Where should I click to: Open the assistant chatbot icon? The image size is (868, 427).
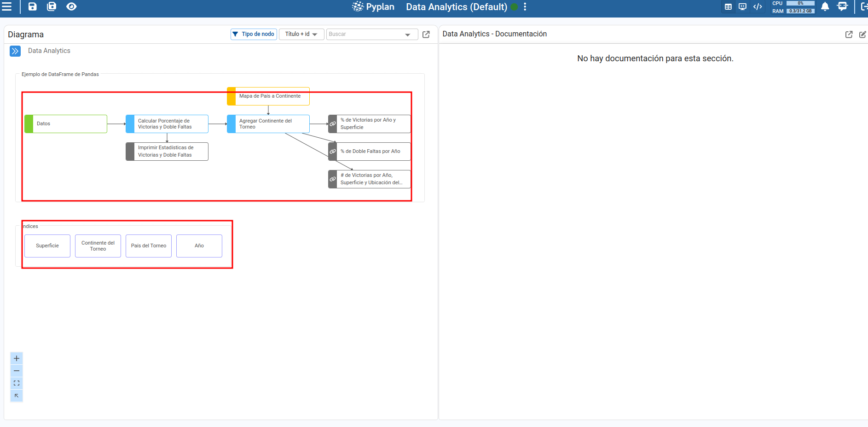(x=842, y=6)
